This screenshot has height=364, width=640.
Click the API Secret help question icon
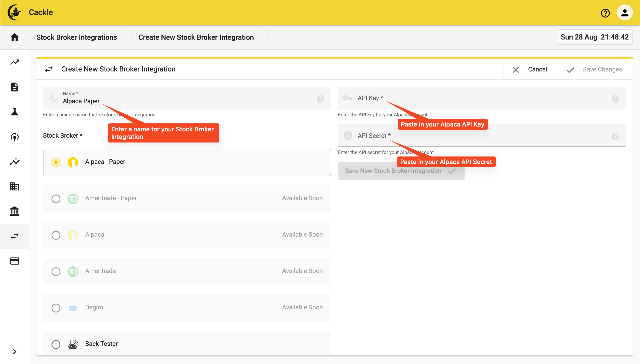click(x=615, y=136)
